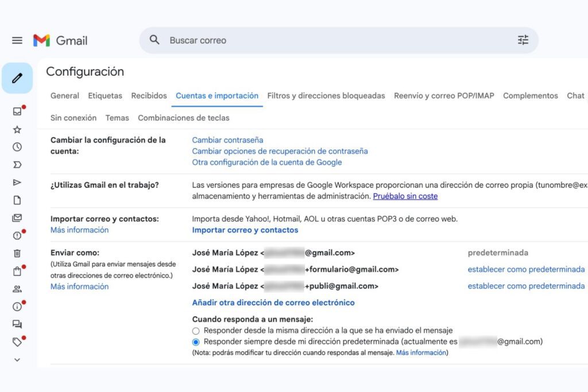The height and width of the screenshot is (392, 588).
Task: Click Añadir otra dirección de correo electrónico
Action: pyautogui.click(x=274, y=302)
